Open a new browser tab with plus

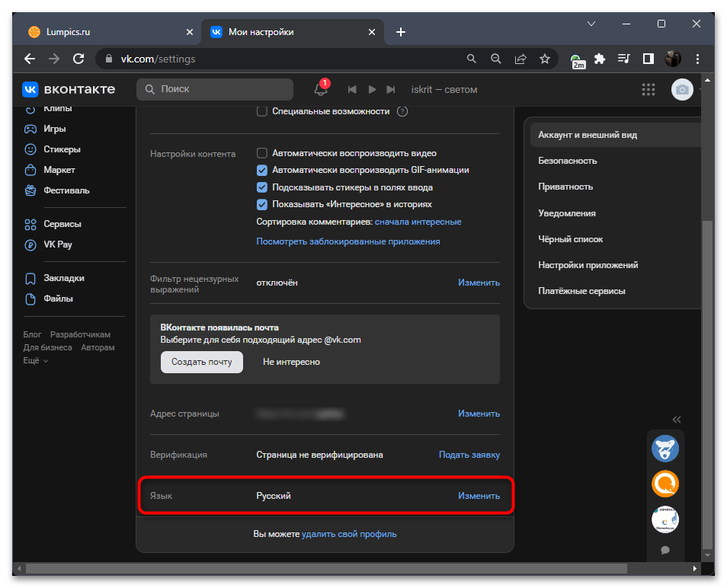tap(401, 32)
